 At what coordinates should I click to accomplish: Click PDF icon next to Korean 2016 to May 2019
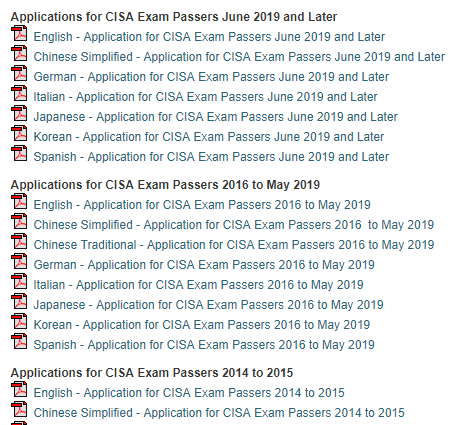(19, 321)
